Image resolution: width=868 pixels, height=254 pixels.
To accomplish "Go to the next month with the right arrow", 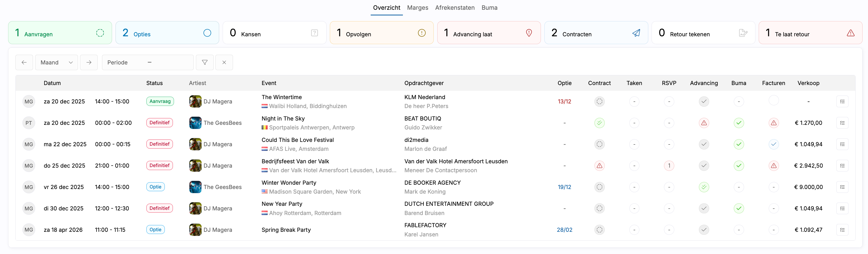I will [89, 62].
